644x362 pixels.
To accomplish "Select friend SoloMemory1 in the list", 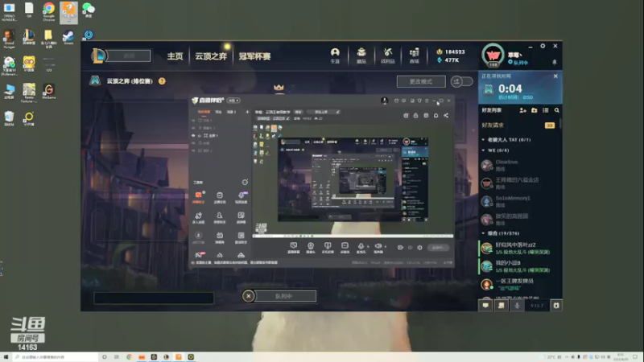I will point(518,201).
